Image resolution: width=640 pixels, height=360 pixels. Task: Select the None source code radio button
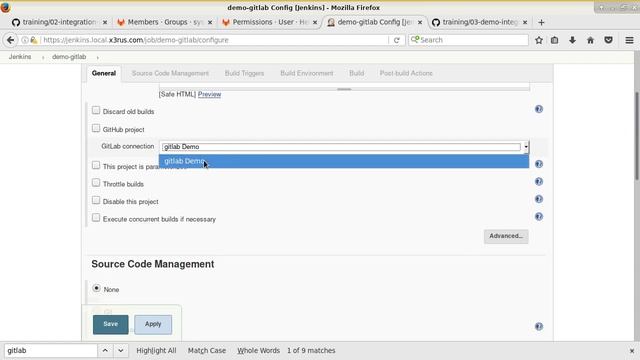[x=96, y=288]
